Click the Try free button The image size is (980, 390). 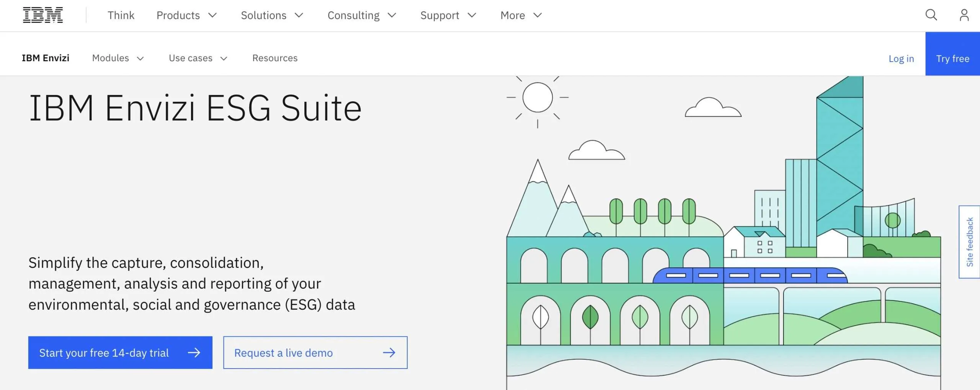[953, 54]
